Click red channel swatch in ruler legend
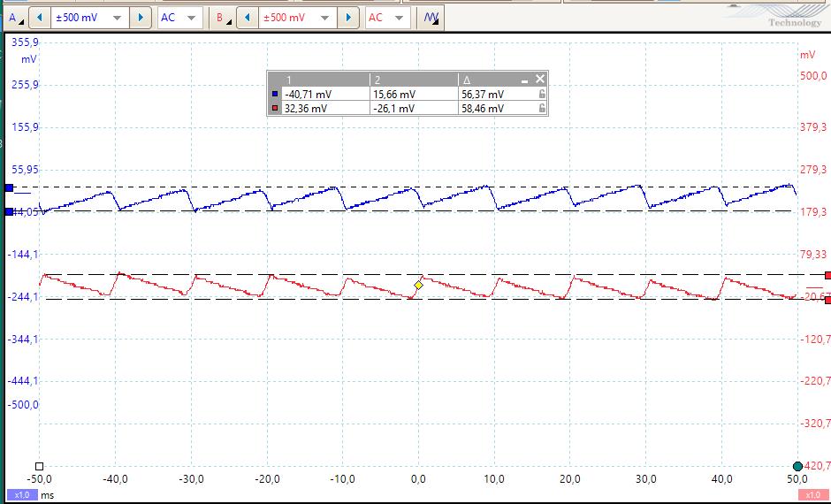 coord(275,109)
